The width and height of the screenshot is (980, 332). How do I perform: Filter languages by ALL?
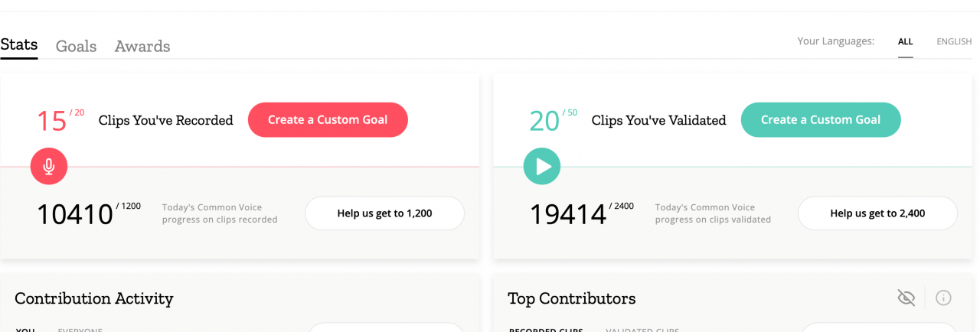[x=906, y=42]
